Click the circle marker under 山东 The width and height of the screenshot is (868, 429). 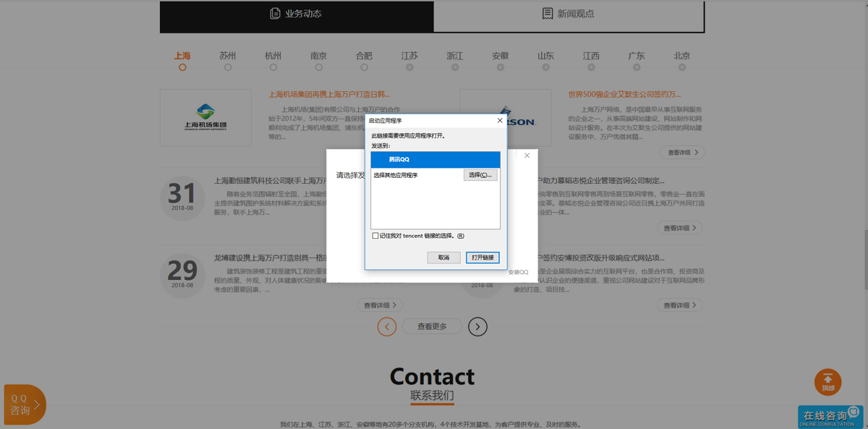pos(546,67)
